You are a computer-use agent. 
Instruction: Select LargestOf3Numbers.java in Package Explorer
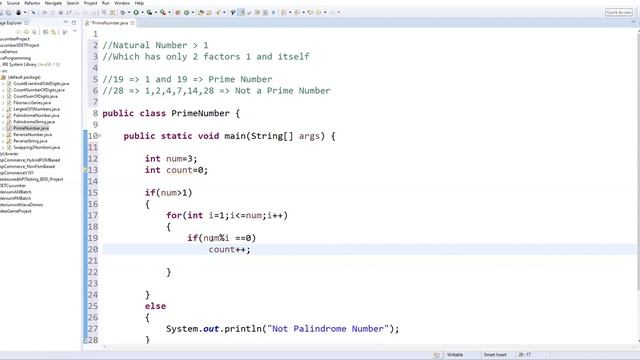[36, 109]
